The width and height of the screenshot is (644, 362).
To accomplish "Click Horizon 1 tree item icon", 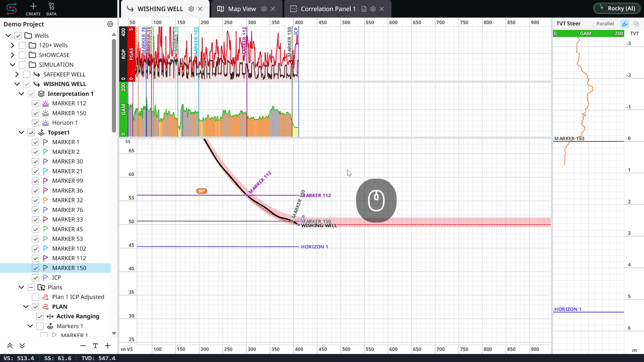I will [x=46, y=123].
